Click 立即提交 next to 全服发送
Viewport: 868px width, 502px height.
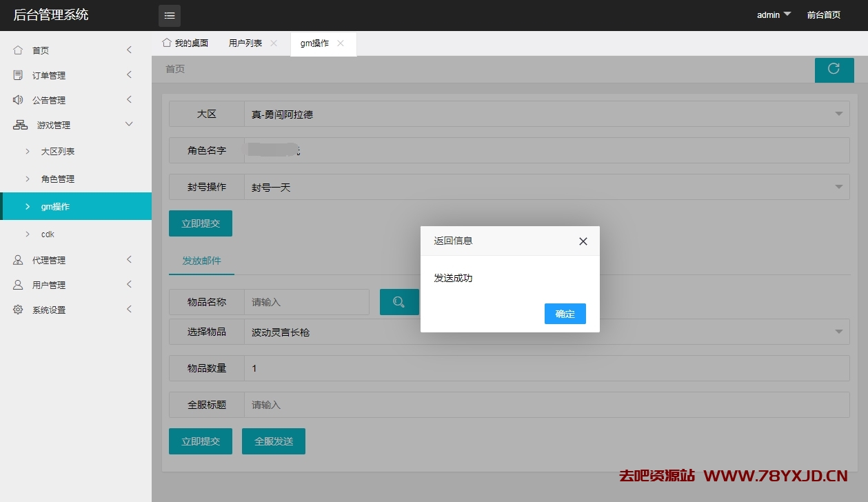tap(201, 441)
